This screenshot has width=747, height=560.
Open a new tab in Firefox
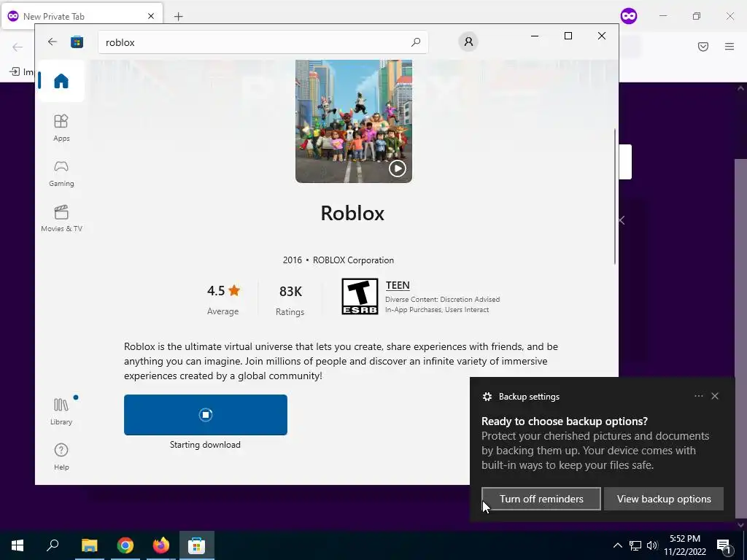pyautogui.click(x=178, y=17)
